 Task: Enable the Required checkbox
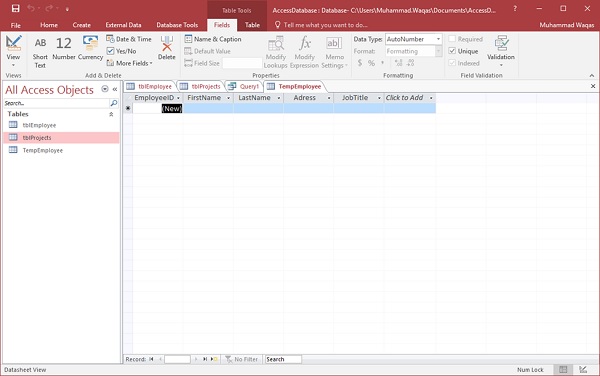point(452,39)
